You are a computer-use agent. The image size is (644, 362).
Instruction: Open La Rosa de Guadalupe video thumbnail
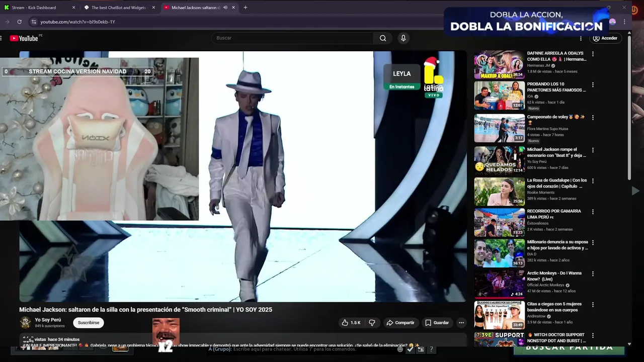[499, 192]
